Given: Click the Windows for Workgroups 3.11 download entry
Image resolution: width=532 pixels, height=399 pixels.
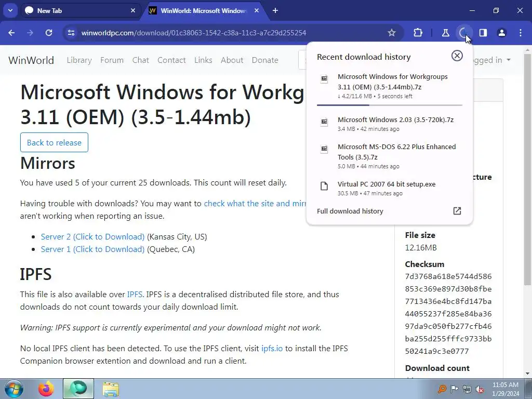Looking at the screenshot, I should pyautogui.click(x=390, y=86).
